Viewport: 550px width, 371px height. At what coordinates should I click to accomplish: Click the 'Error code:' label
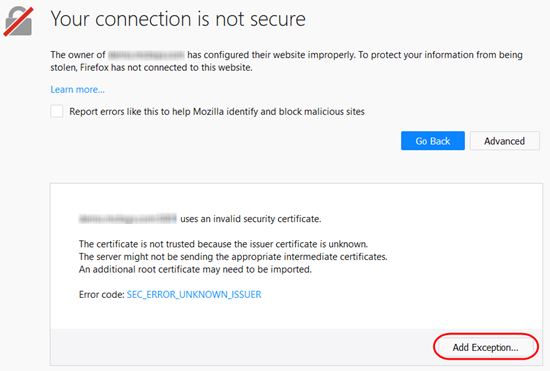pos(102,294)
